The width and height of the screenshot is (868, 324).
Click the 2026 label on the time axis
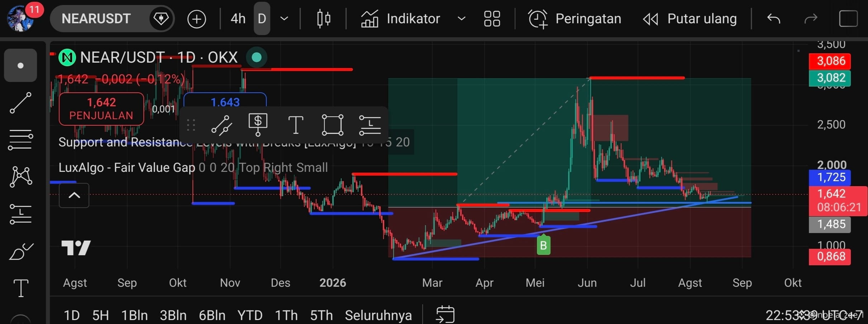pyautogui.click(x=333, y=283)
